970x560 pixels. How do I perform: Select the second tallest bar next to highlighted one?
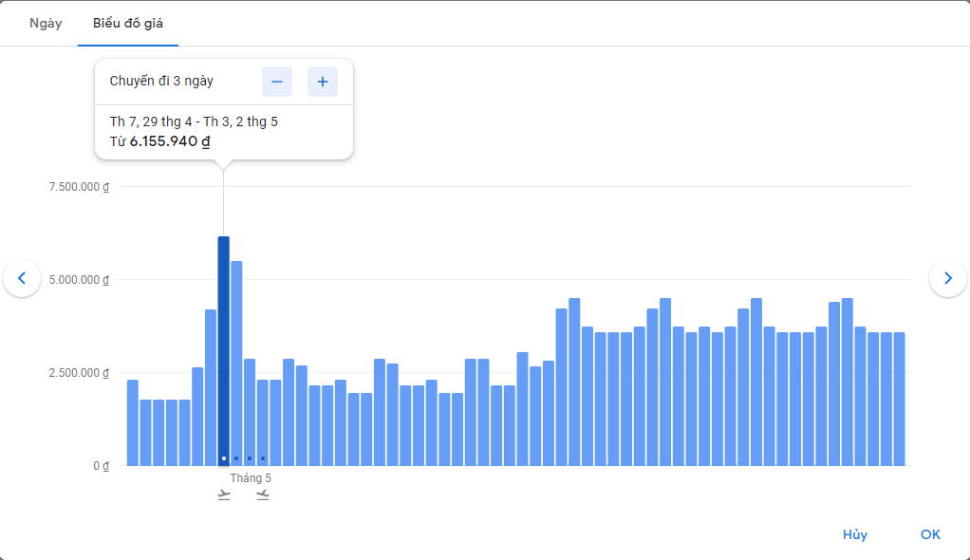[236, 364]
